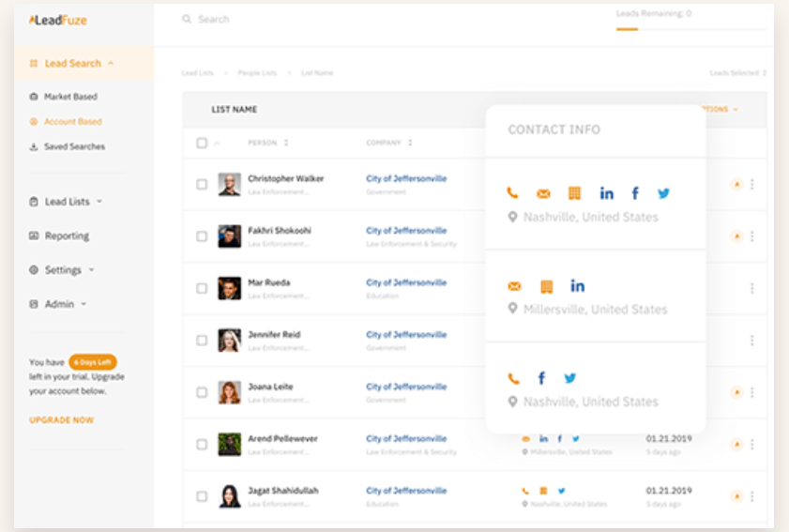Click orange badge icon in Joana Leite's row
Screen dimensions: 789x532
(x=736, y=392)
